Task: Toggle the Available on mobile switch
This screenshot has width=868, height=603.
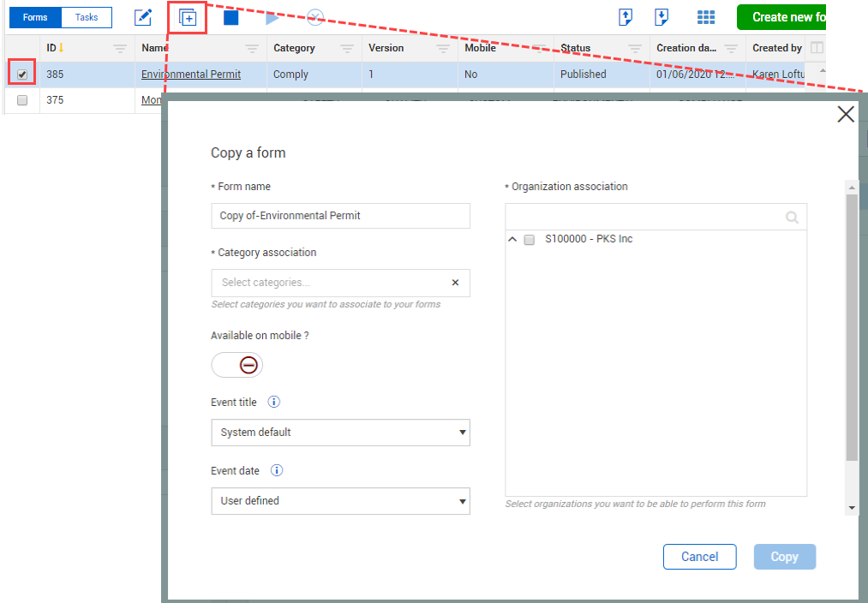Action: click(x=237, y=366)
